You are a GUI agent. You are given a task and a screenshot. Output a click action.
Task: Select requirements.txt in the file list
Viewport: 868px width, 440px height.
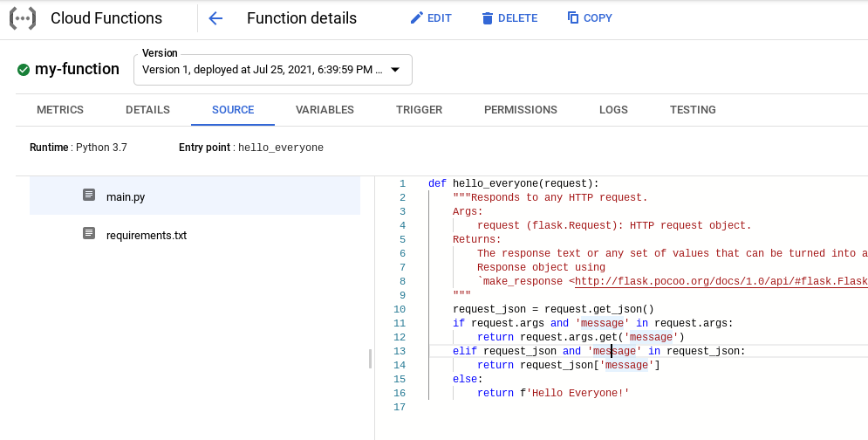[146, 235]
